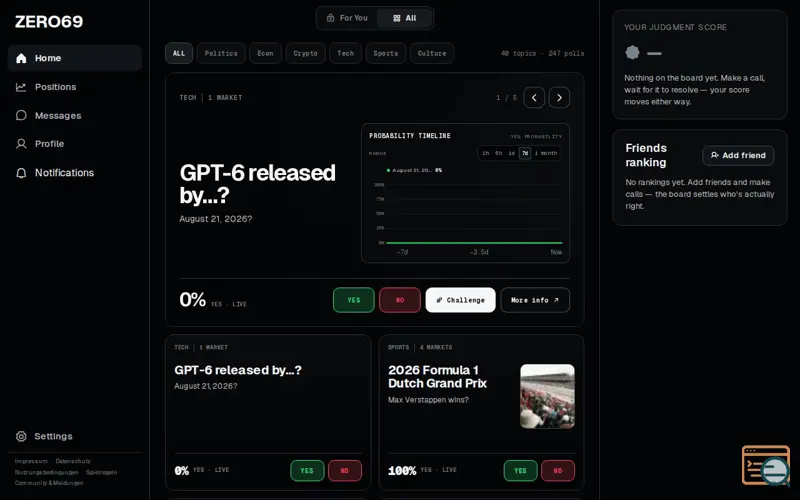Go to previous featured market
The width and height of the screenshot is (800, 500).
point(534,97)
